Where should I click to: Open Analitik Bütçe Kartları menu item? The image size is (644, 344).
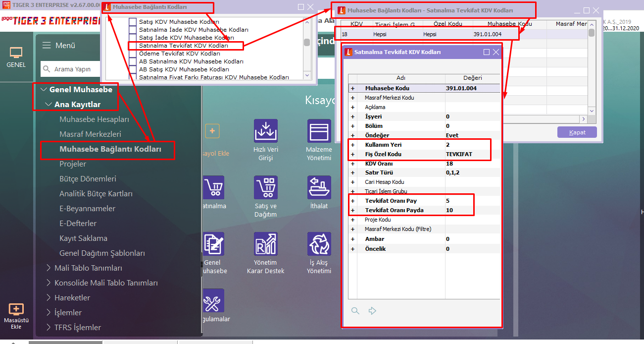[x=96, y=194]
